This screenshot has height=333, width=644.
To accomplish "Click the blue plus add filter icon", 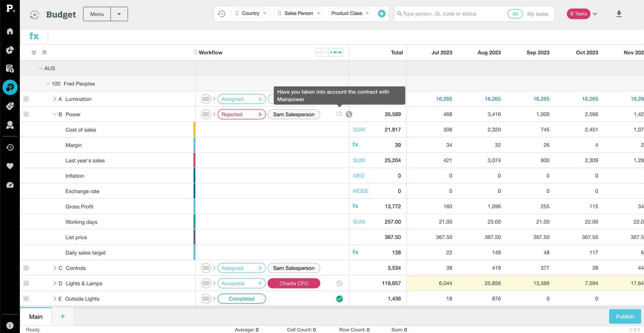I will [x=382, y=14].
